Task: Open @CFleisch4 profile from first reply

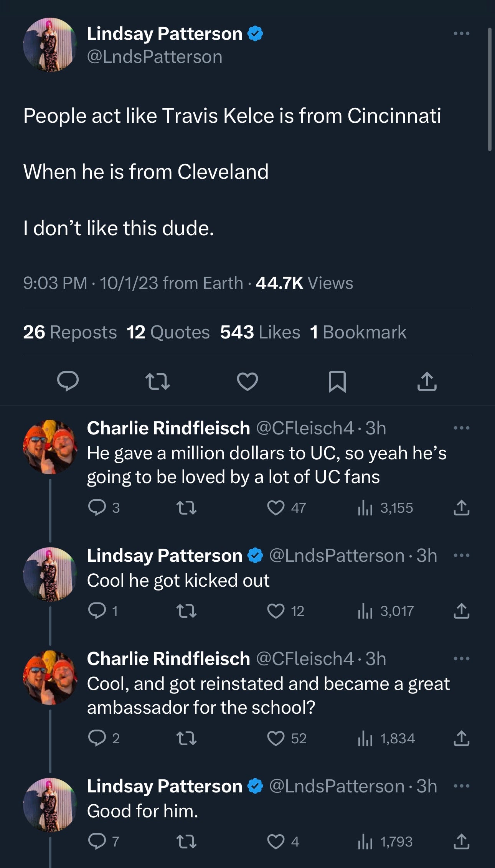Action: click(305, 428)
